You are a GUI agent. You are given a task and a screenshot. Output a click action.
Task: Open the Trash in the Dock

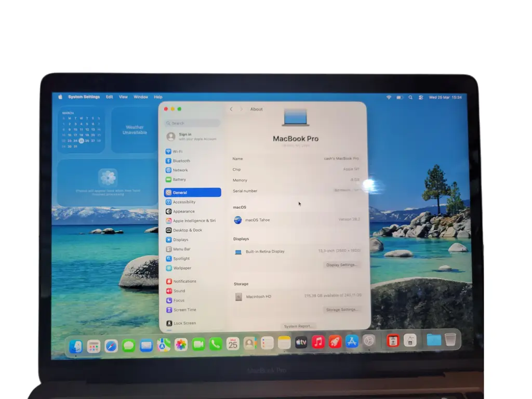[450, 339]
